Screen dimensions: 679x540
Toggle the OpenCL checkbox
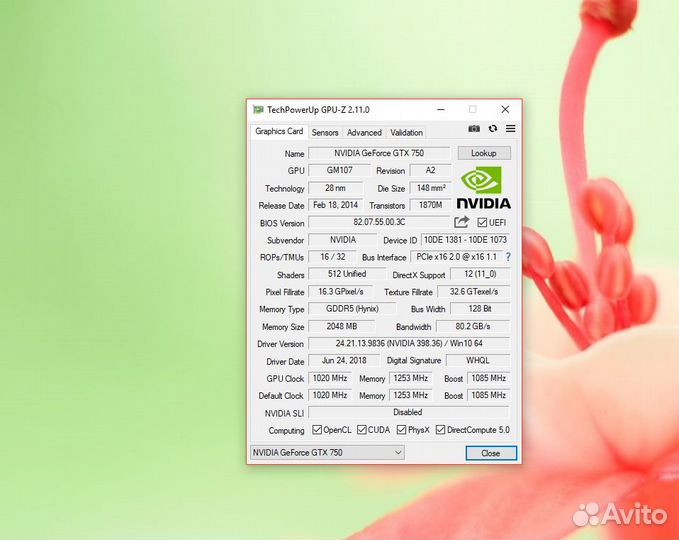click(317, 430)
